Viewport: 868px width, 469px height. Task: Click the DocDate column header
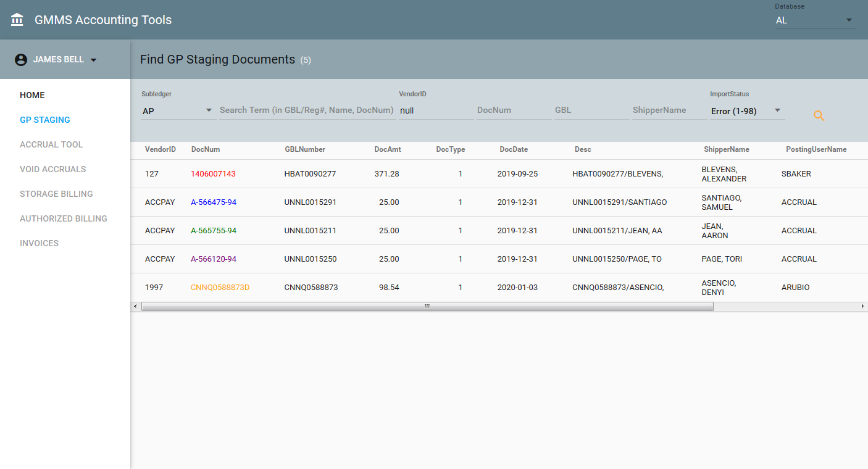pyautogui.click(x=514, y=149)
